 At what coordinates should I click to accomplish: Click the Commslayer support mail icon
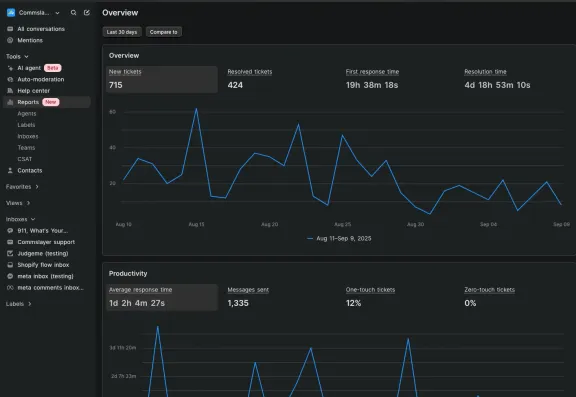(10, 242)
